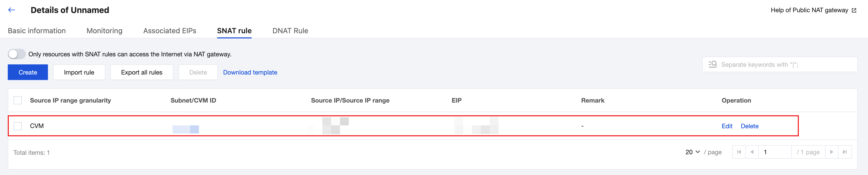This screenshot has width=868, height=175.
Task: Go to the previous page arrow
Action: [752, 152]
